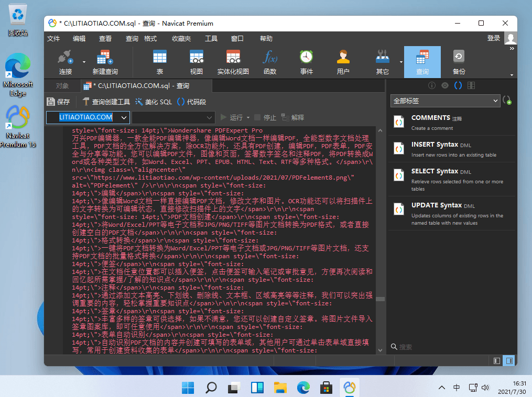Open the Recycle Bin desktop icon

click(x=18, y=20)
